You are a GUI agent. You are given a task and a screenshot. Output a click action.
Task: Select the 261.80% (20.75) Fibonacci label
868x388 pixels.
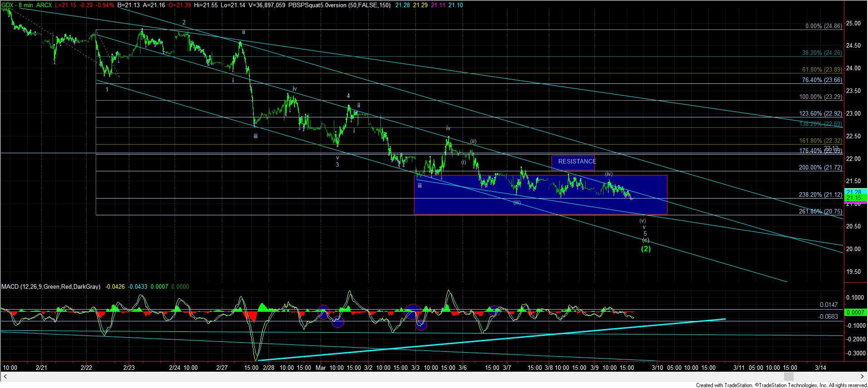tap(820, 211)
